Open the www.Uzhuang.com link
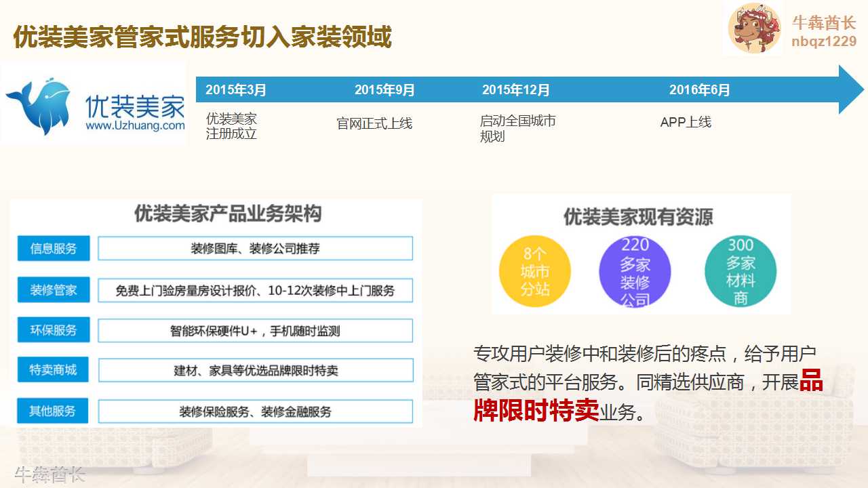 click(135, 125)
